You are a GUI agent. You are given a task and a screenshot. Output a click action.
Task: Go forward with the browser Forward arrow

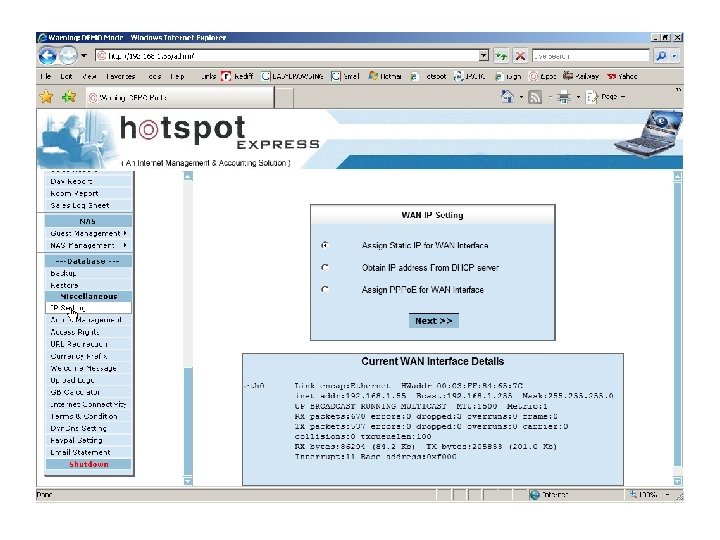(x=68, y=56)
